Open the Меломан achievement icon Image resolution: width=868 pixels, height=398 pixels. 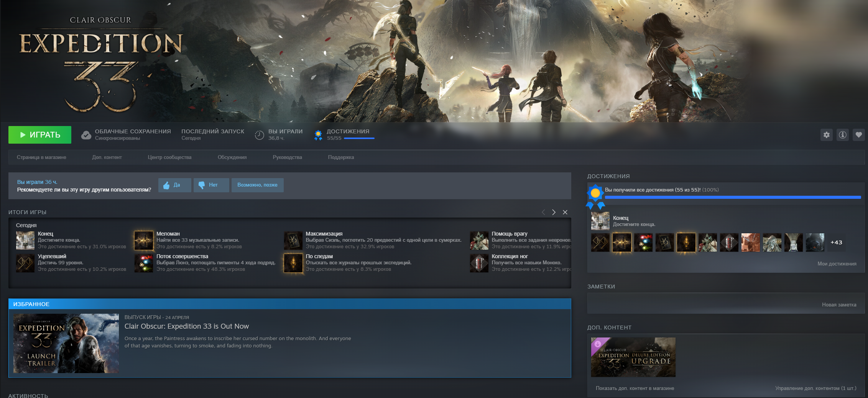(x=144, y=241)
